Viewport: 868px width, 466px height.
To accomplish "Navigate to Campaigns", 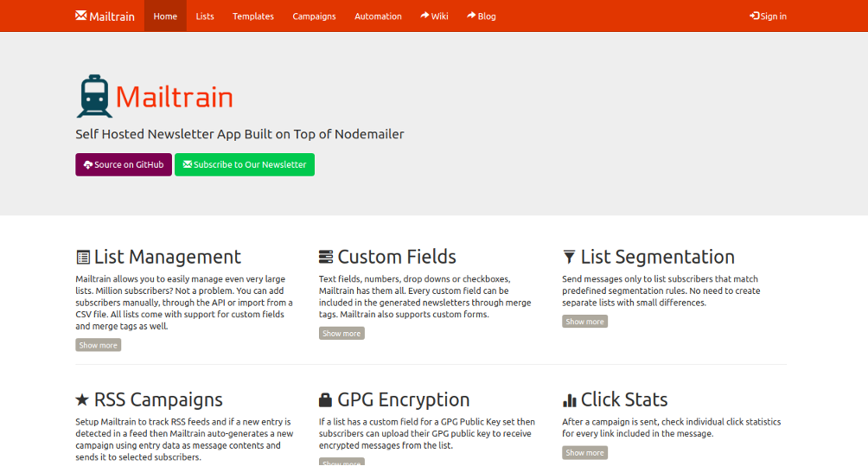I will (314, 16).
